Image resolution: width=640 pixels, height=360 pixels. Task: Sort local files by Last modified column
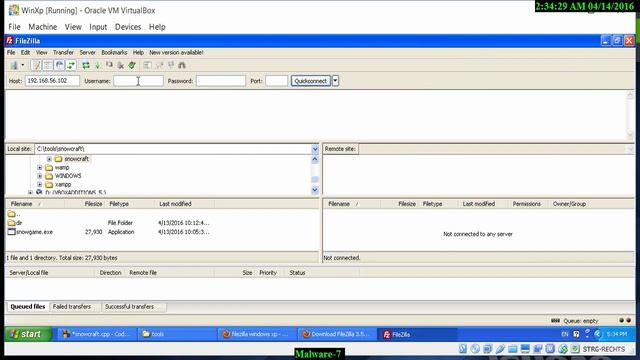pos(184,204)
